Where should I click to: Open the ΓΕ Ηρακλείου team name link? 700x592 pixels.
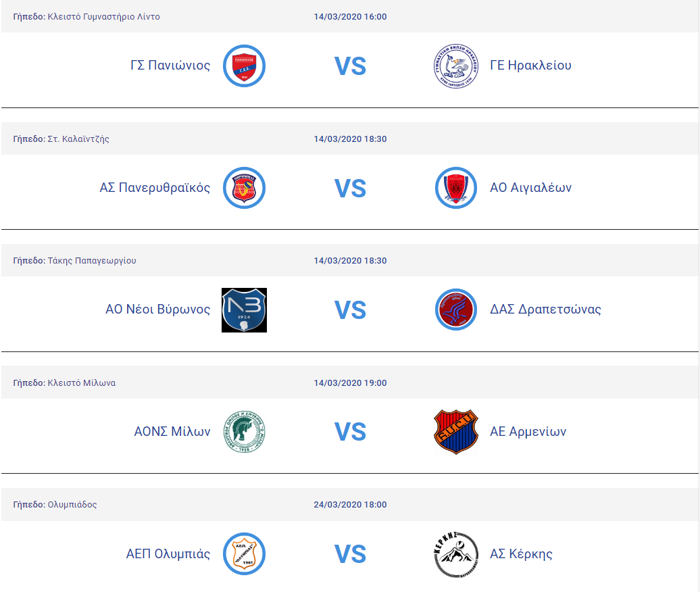coord(530,66)
